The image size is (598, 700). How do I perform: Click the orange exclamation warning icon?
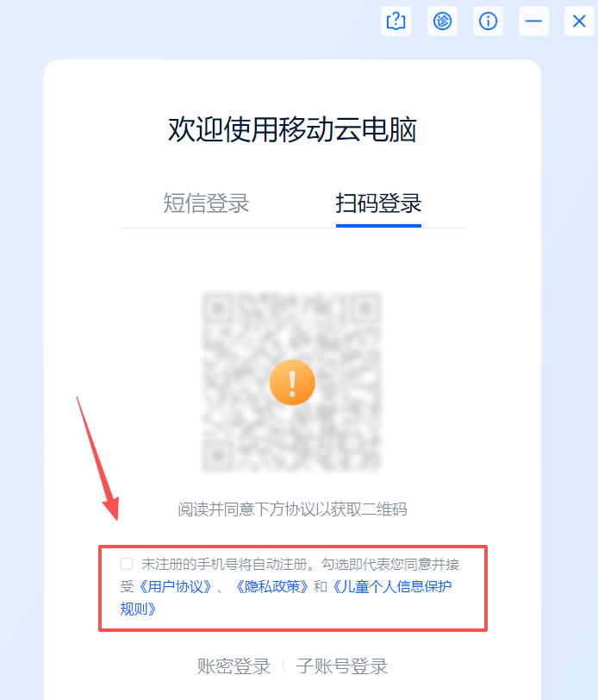point(292,383)
